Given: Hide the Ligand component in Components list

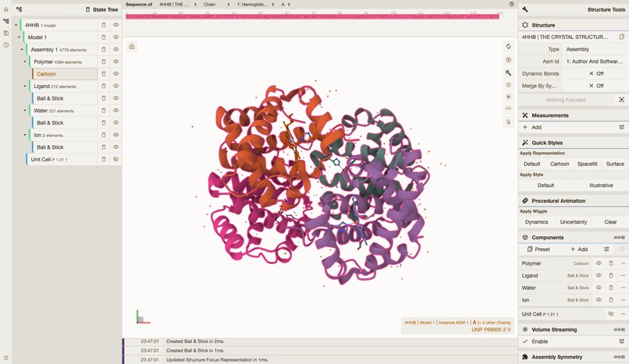Looking at the screenshot, I should point(599,275).
